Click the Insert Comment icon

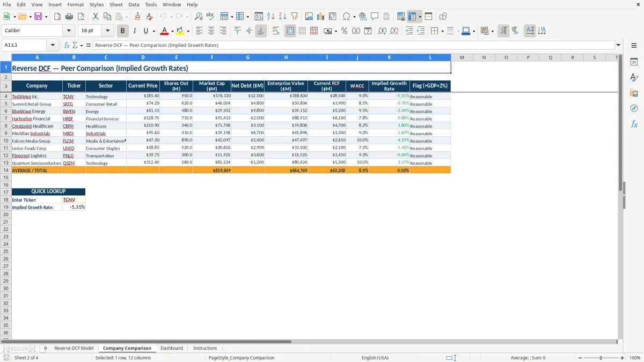click(x=375, y=17)
